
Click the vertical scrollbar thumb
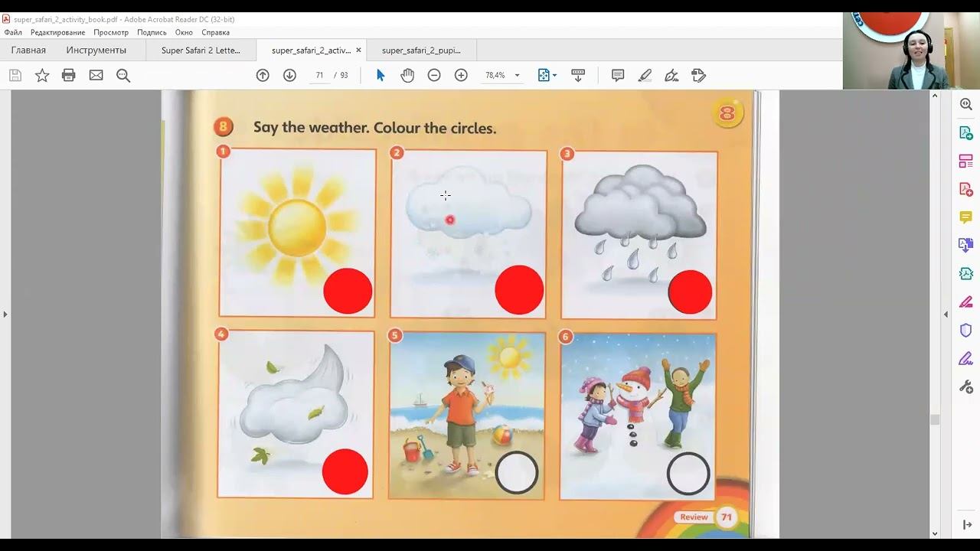point(935,419)
